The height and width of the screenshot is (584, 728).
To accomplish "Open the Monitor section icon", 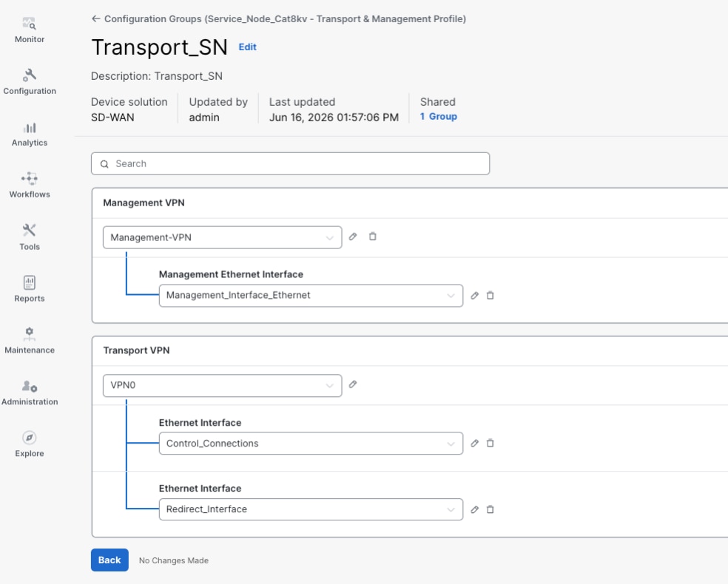I will (30, 23).
